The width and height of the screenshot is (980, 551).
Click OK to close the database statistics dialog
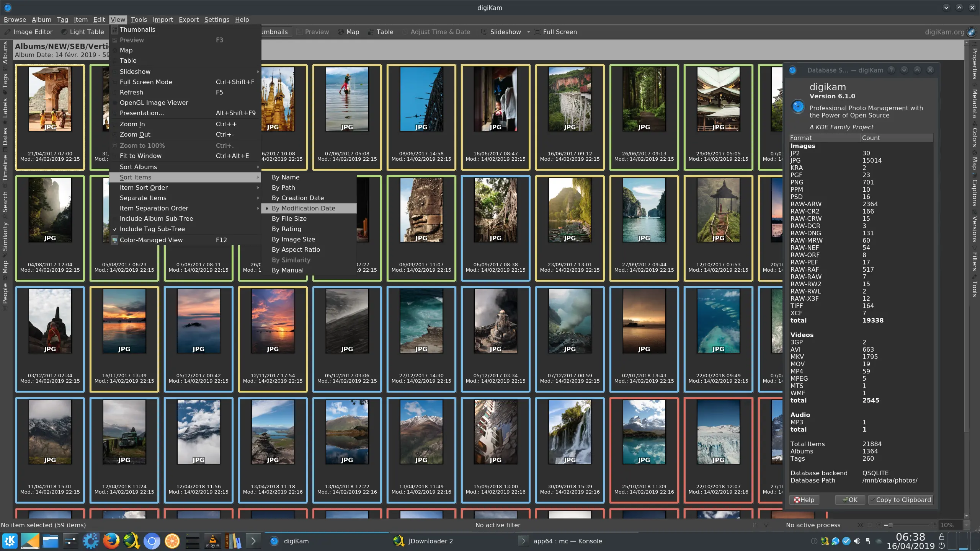(x=850, y=500)
